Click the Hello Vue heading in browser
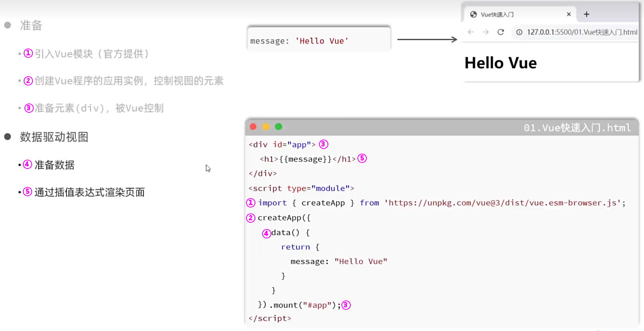The image size is (644, 331). coord(501,63)
